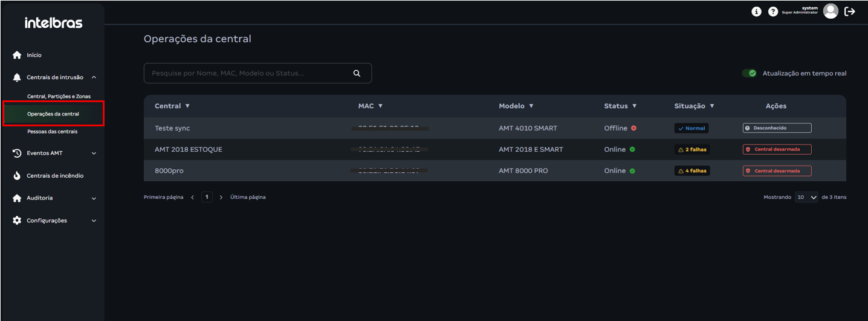Click Central desarmada for AMT 2018 ESTOQUE
868x321 pixels.
pos(777,149)
